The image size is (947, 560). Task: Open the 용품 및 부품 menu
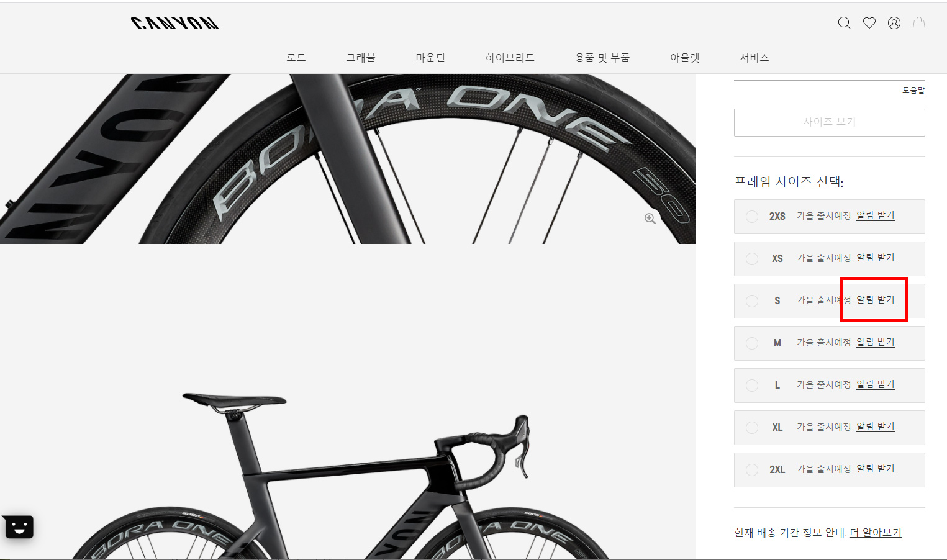click(602, 58)
